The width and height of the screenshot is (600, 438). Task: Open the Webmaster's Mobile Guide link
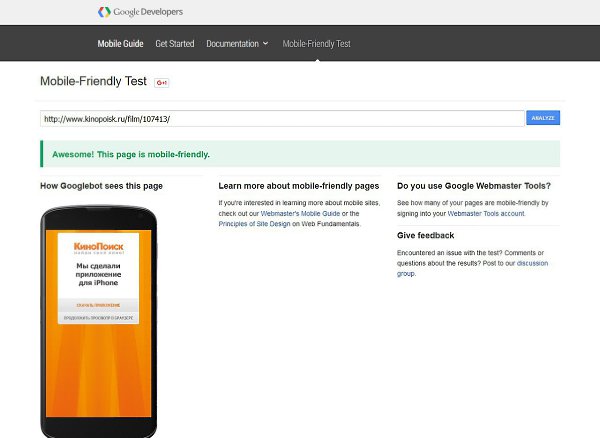[x=300, y=213]
